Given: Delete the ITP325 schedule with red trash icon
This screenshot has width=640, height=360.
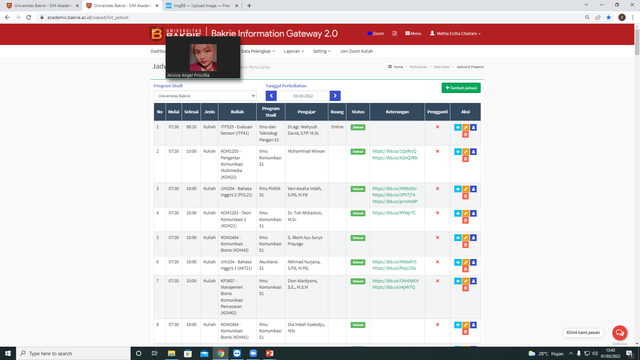Looking at the screenshot, I should [x=465, y=134].
